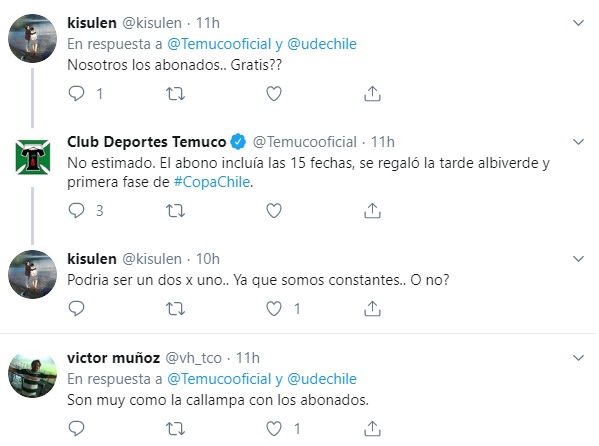Open chevron menu on kisulen's 10h tweet
The image size is (599, 446).
[579, 259]
